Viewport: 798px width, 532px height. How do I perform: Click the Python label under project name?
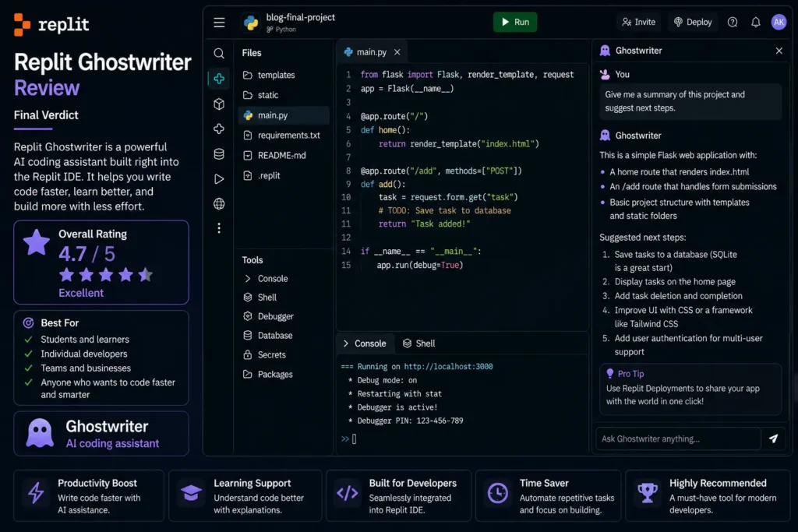tap(285, 30)
